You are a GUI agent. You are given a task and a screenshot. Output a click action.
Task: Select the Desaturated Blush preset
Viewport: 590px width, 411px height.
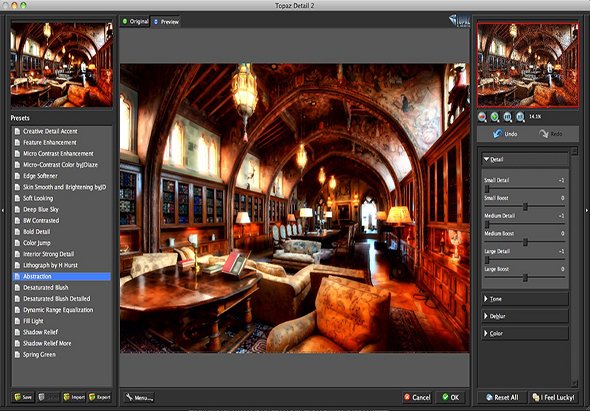point(62,288)
